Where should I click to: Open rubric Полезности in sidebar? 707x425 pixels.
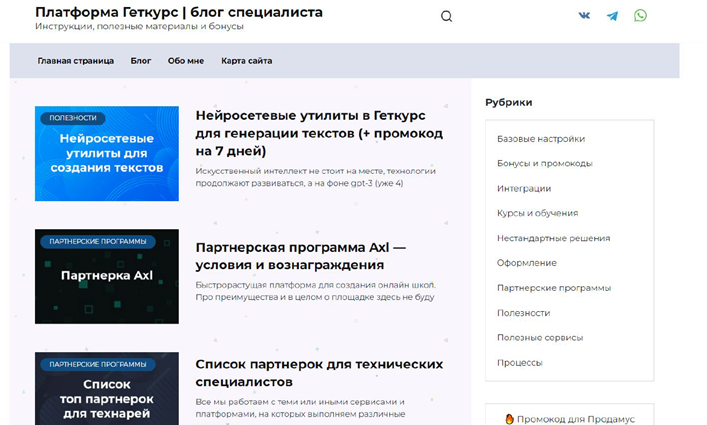523,313
